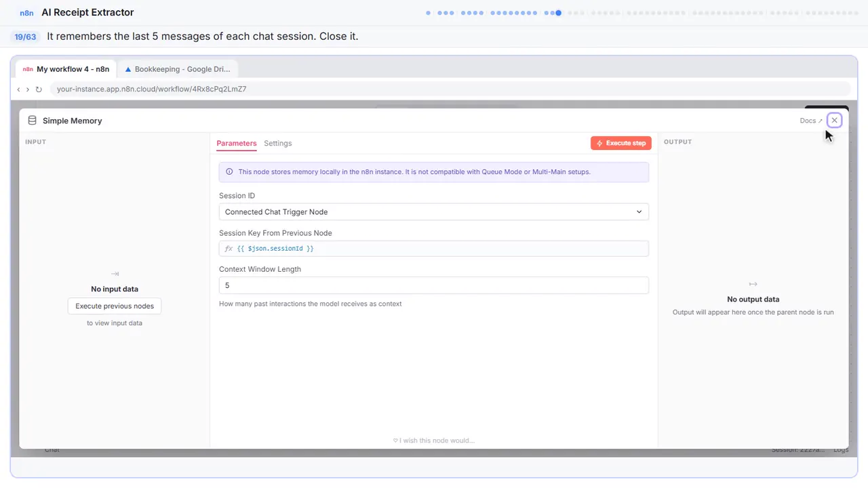Click the 'AI Receipt Extractor' title
868x488 pixels.
click(87, 12)
